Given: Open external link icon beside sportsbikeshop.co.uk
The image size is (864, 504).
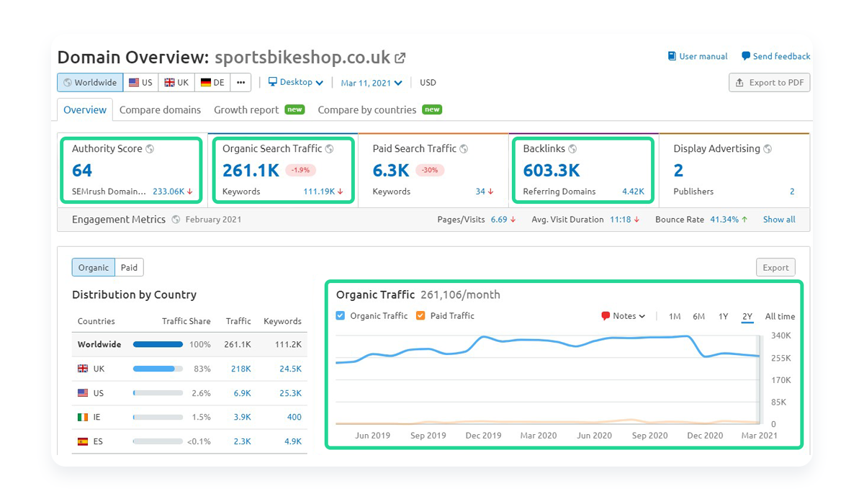Looking at the screenshot, I should (x=400, y=58).
